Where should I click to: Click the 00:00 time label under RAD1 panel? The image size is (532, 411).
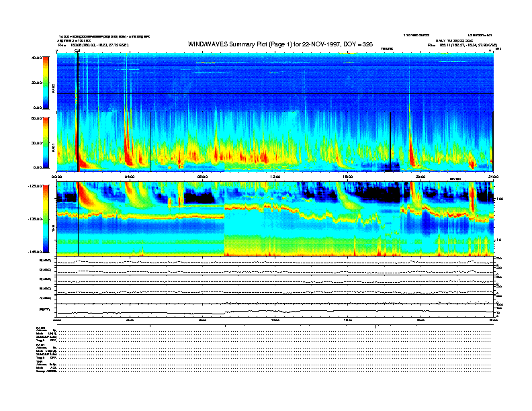point(56,177)
